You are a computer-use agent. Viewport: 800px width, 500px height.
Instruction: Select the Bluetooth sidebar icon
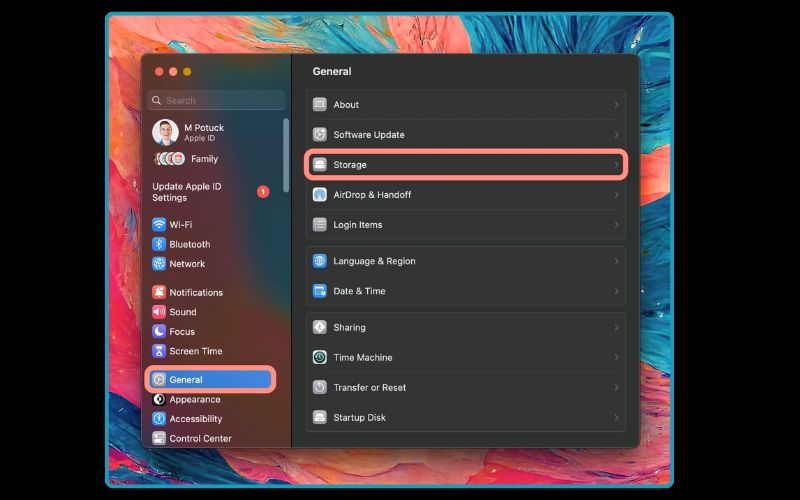click(x=159, y=244)
